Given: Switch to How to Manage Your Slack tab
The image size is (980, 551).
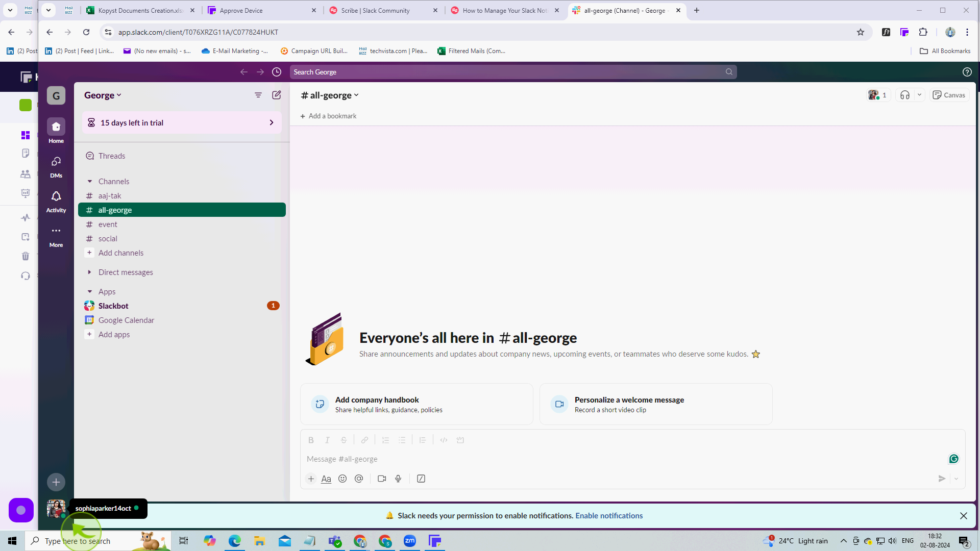Looking at the screenshot, I should [x=505, y=10].
